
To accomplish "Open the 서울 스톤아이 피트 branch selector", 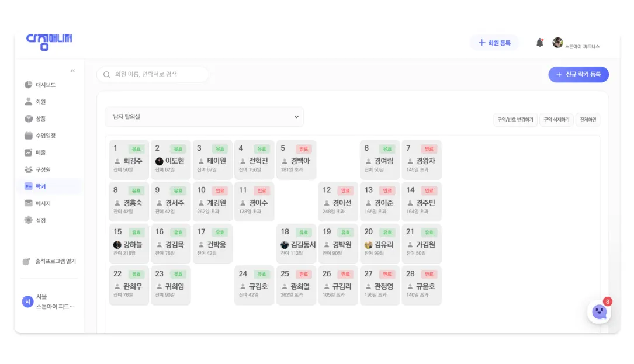I will point(49,301).
